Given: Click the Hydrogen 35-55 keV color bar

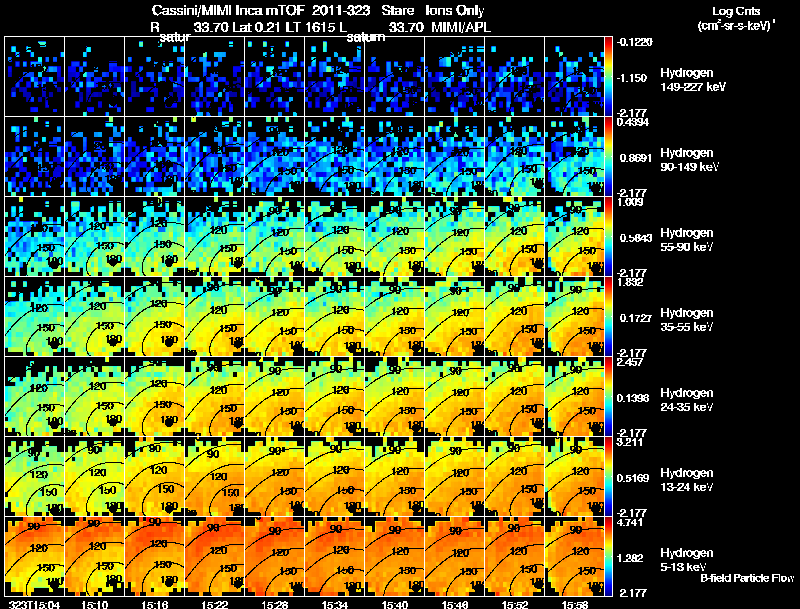Looking at the screenshot, I should (x=608, y=317).
